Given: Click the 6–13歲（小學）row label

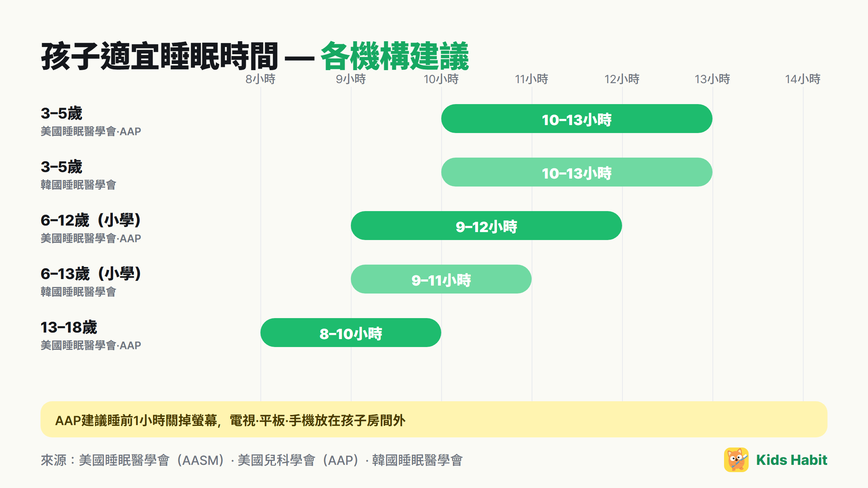Looking at the screenshot, I should point(91,274).
